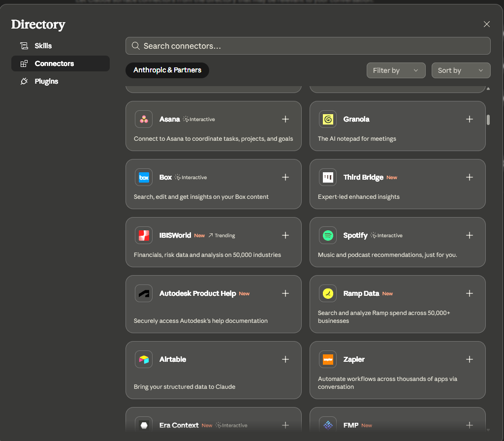Screen dimensions: 504x441
Task: Click the Asana logo icon
Action: pos(144,119)
